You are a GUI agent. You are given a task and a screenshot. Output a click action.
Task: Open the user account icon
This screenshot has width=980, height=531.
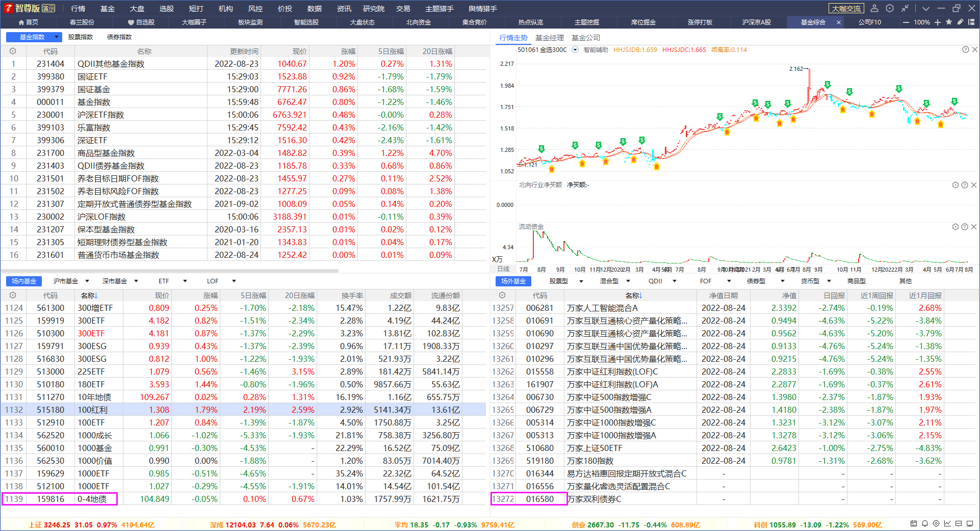click(x=874, y=8)
